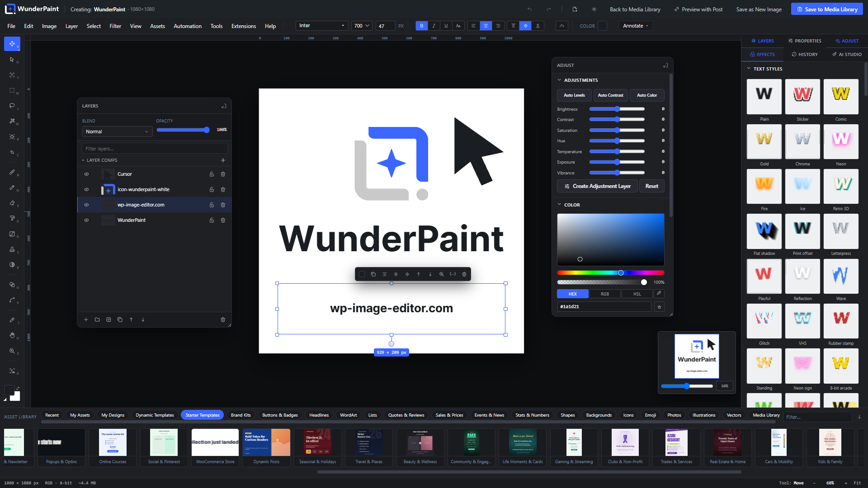Viewport: 868px width, 488px height.
Task: Hide the WunderPaint text layer
Action: (86, 220)
